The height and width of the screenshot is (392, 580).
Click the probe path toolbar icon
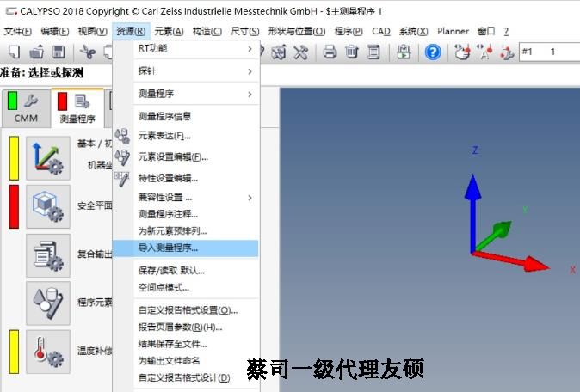(x=507, y=52)
